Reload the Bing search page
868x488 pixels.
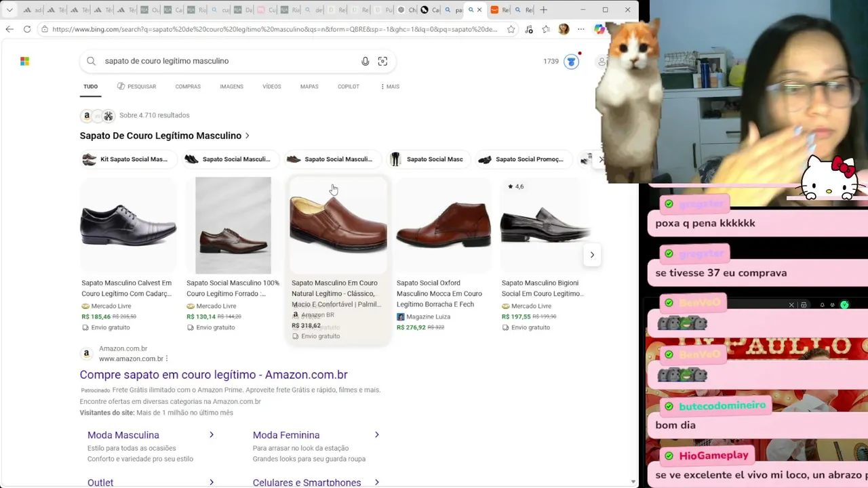click(27, 29)
